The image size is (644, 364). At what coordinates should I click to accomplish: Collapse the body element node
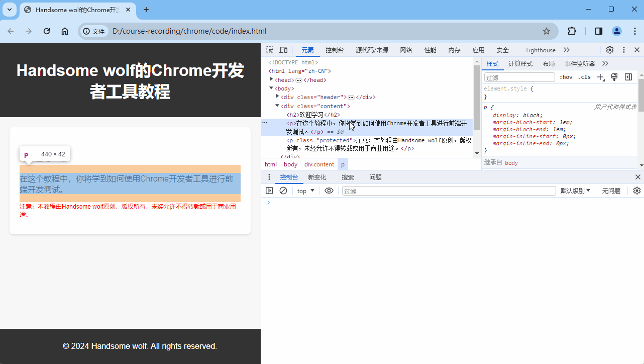pyautogui.click(x=271, y=88)
